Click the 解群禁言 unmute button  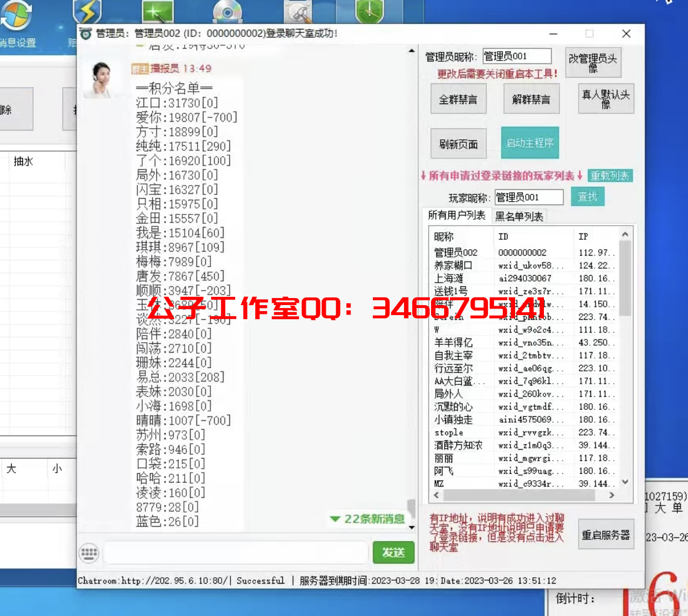tap(531, 99)
